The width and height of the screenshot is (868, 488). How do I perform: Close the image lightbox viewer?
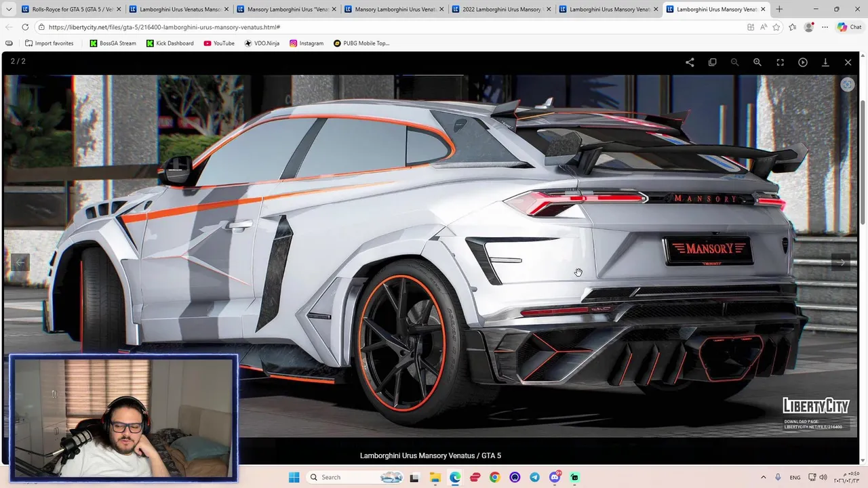coord(848,62)
